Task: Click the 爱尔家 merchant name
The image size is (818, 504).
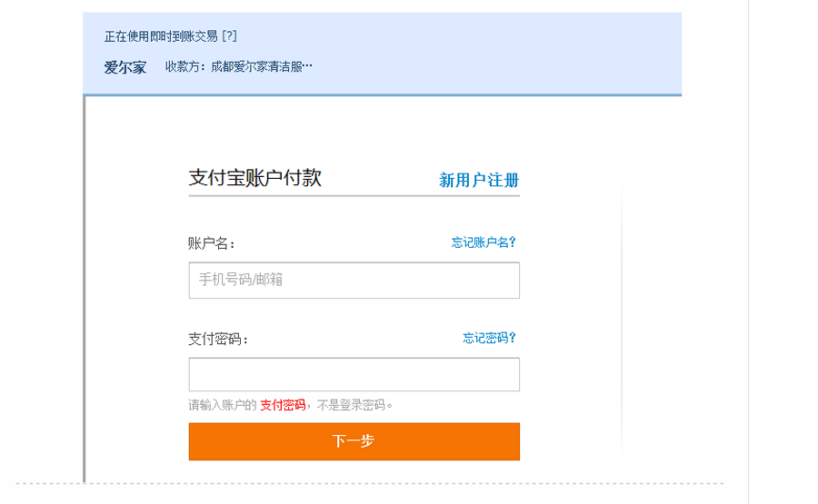Action: click(x=125, y=67)
